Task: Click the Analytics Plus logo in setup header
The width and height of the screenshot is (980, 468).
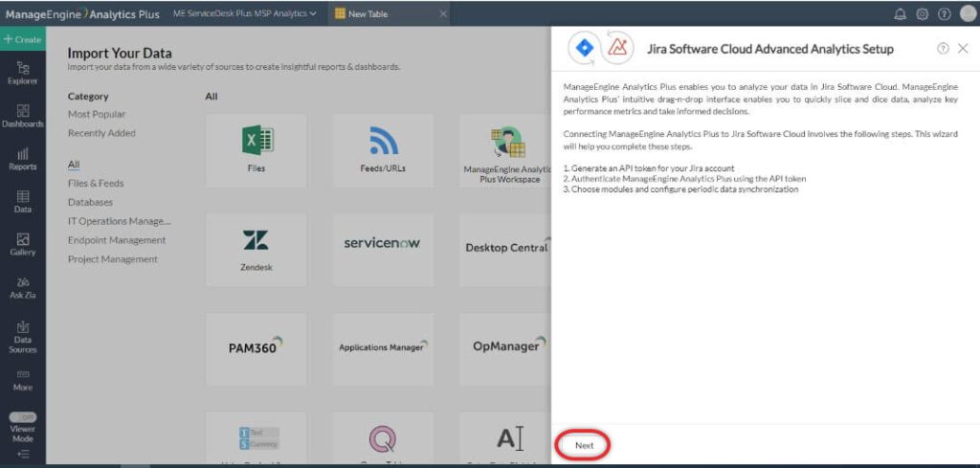Action: 617,48
